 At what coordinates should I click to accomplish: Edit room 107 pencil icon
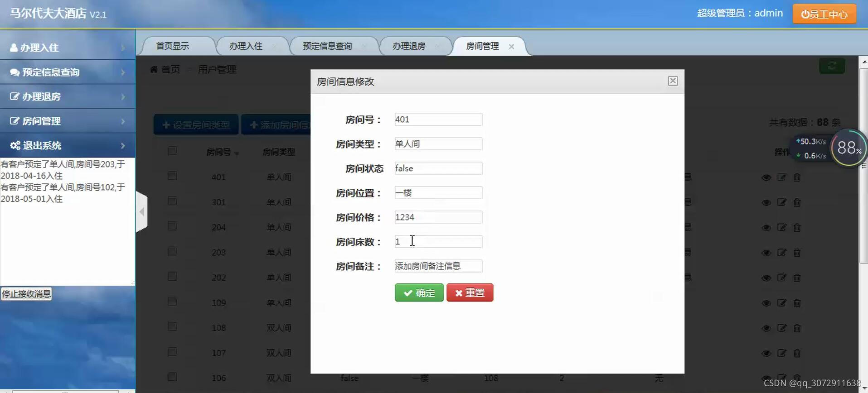[781, 353]
